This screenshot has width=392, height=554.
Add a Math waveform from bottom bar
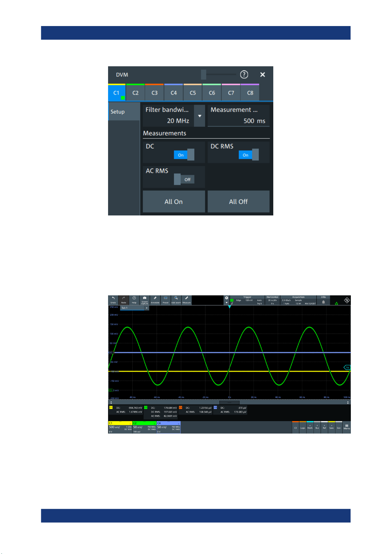pos(310,427)
